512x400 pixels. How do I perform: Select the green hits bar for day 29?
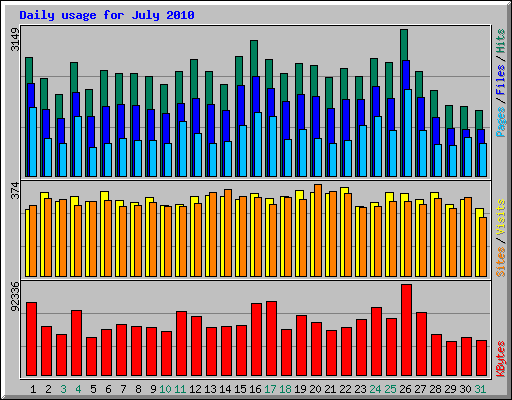click(449, 117)
